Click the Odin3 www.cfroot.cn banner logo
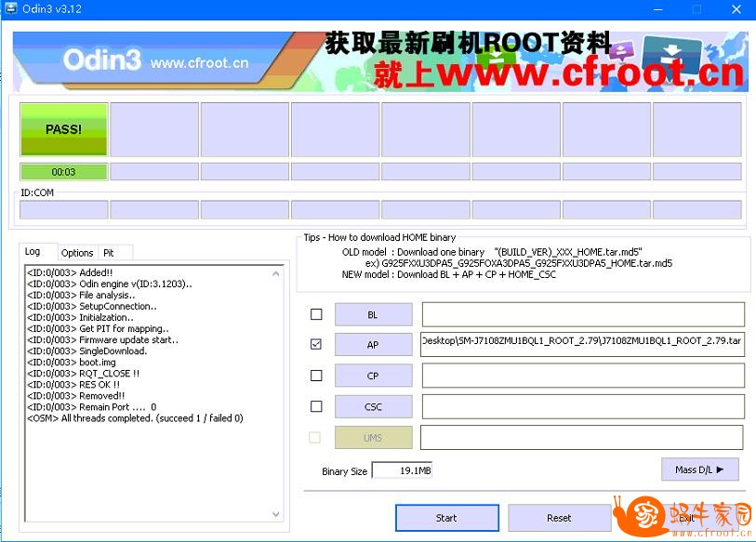Image resolution: width=756 pixels, height=542 pixels. (x=155, y=60)
